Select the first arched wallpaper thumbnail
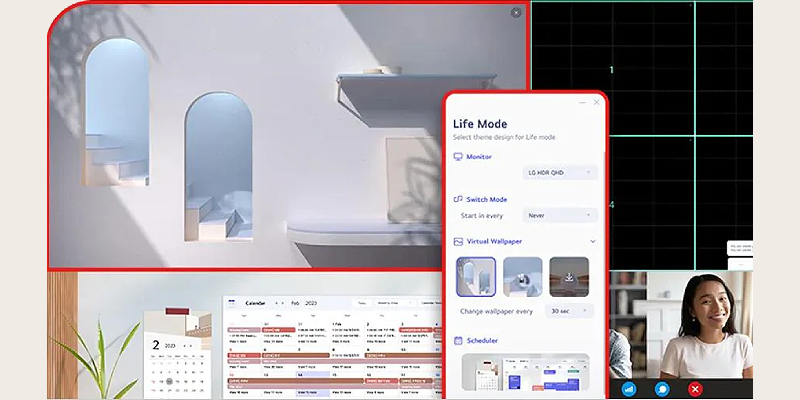This screenshot has height=400, width=800. coord(476,277)
